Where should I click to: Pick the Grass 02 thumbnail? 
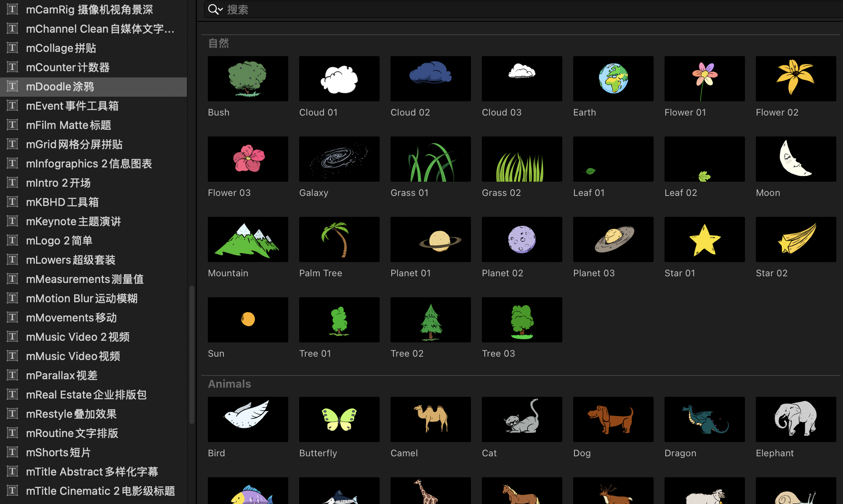pyautogui.click(x=522, y=159)
